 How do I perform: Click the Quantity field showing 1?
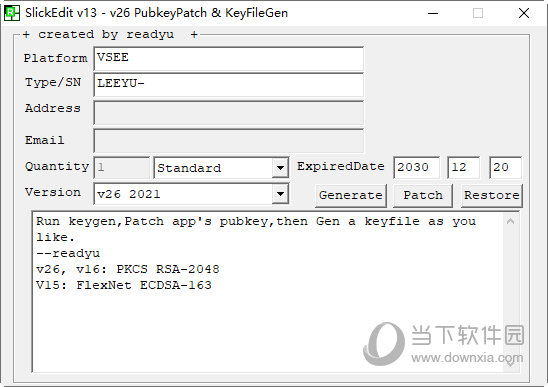(122, 167)
